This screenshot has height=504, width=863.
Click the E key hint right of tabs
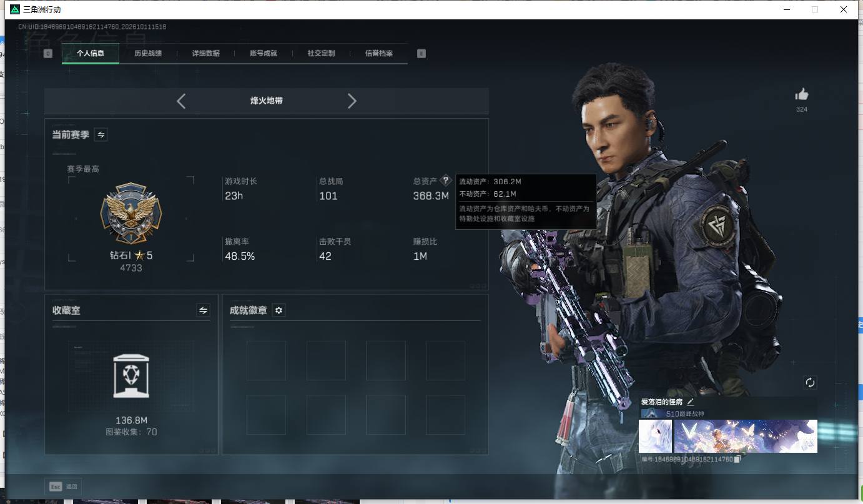[422, 54]
